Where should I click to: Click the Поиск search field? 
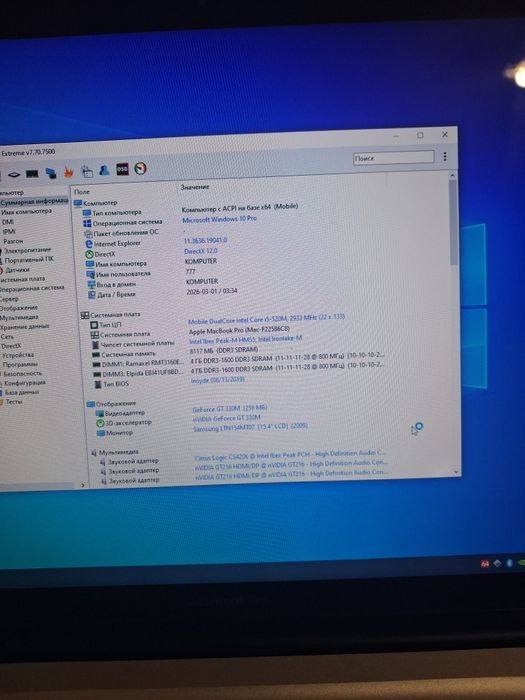click(x=393, y=158)
